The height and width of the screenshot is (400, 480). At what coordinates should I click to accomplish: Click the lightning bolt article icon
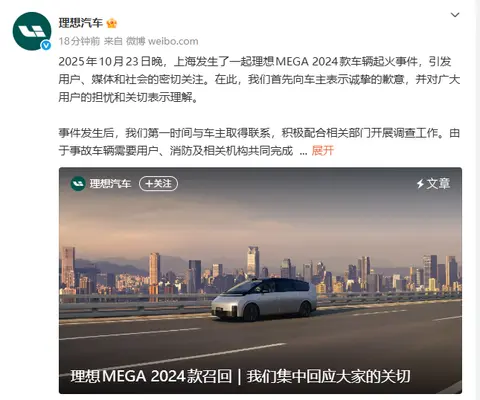pyautogui.click(x=420, y=184)
